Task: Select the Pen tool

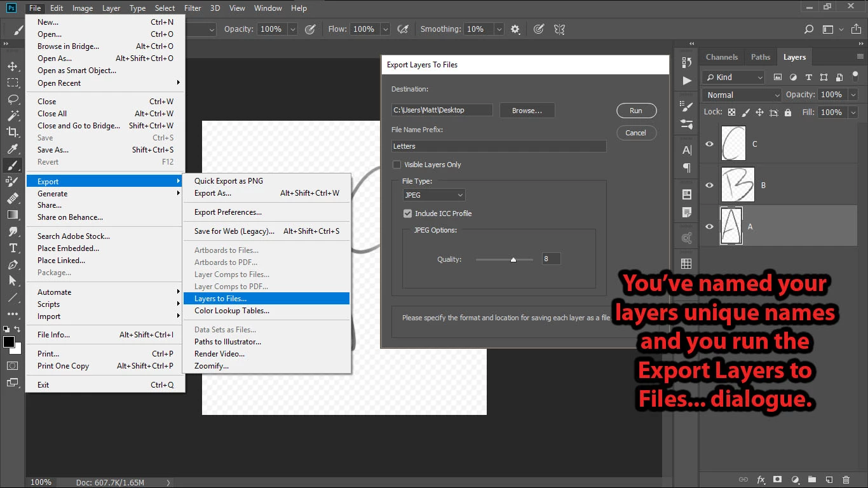Action: pyautogui.click(x=12, y=264)
